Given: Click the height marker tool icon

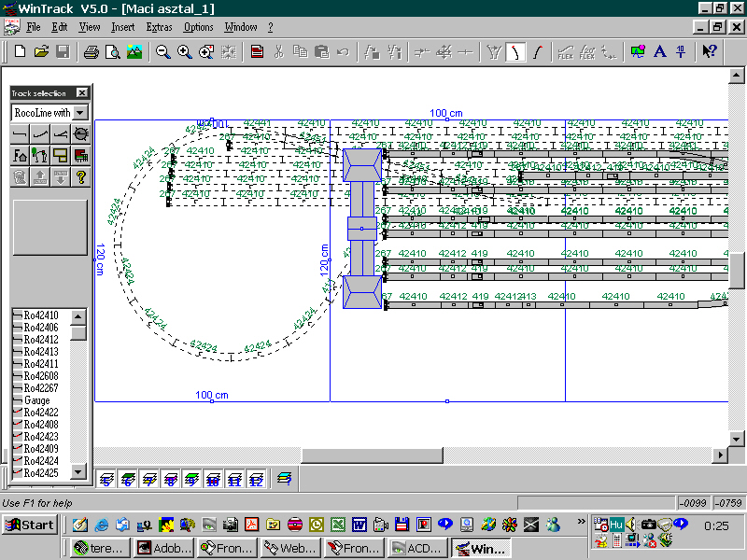Looking at the screenshot, I should click(x=681, y=51).
